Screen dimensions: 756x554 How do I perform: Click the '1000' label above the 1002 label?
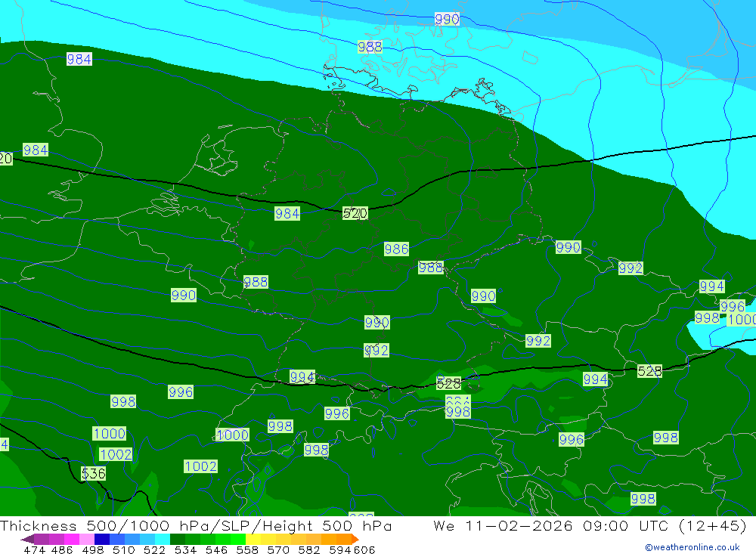110,434
